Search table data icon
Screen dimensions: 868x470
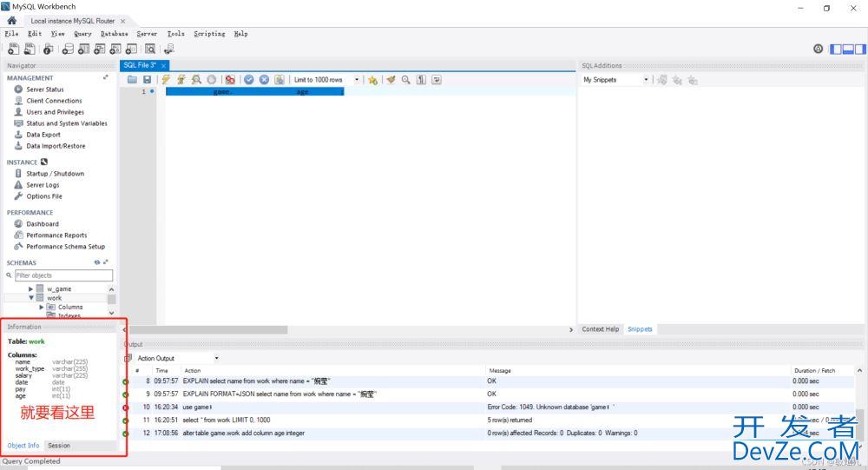coord(150,50)
